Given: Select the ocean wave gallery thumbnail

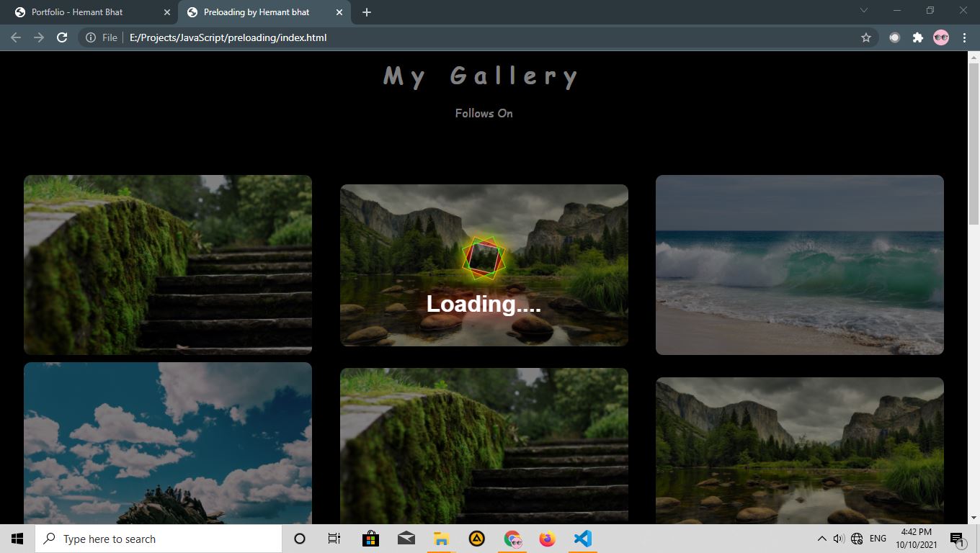Looking at the screenshot, I should point(799,264).
